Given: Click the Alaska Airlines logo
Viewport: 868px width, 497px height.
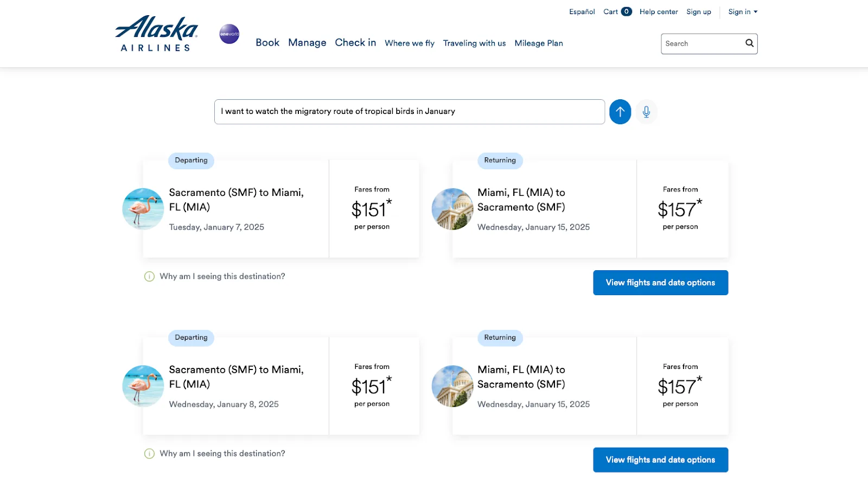Looking at the screenshot, I should 156,34.
